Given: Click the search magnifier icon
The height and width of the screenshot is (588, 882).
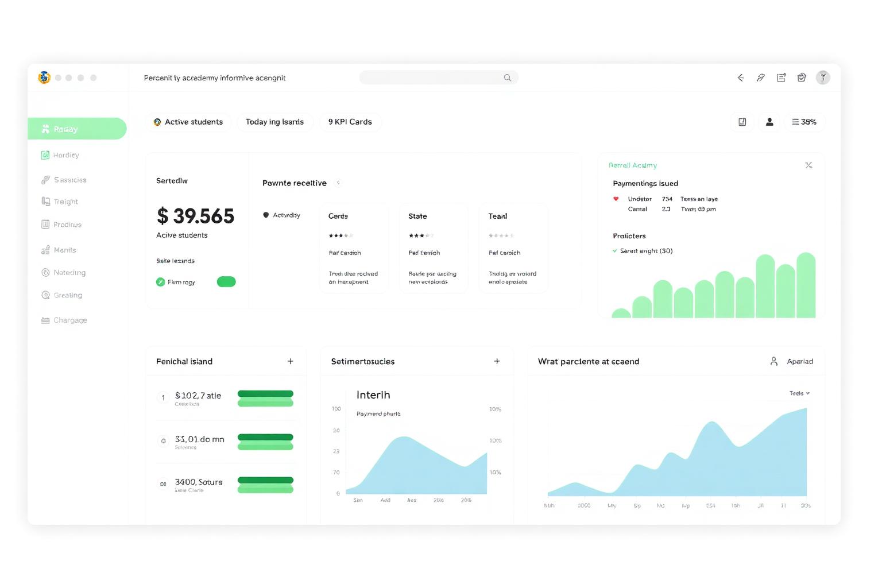Looking at the screenshot, I should (x=508, y=78).
